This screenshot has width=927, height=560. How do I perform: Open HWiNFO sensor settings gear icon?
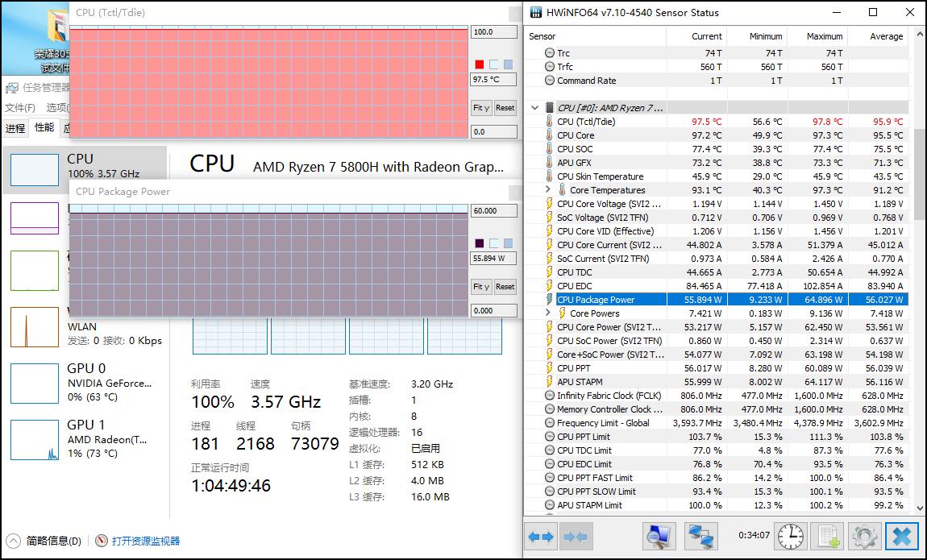point(864,537)
